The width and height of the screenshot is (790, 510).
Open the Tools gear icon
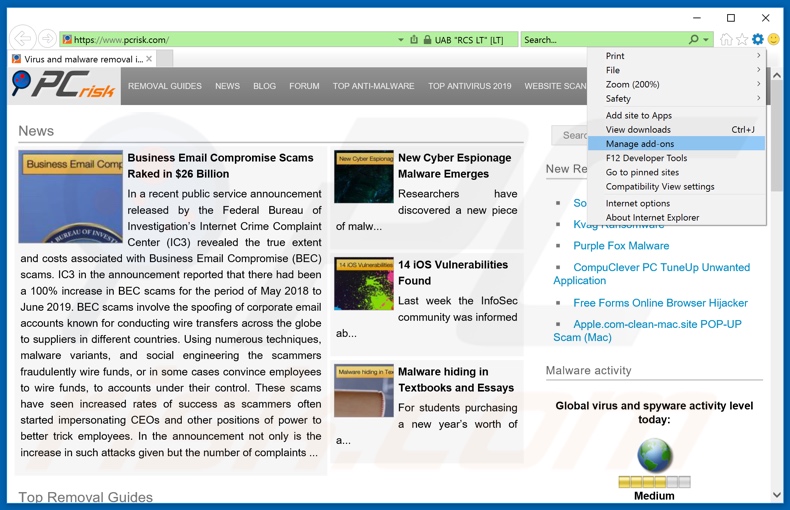(x=758, y=39)
